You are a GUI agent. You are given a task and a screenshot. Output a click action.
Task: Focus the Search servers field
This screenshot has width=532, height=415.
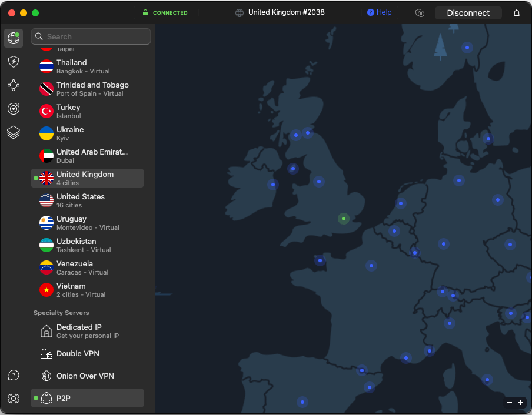click(x=91, y=36)
